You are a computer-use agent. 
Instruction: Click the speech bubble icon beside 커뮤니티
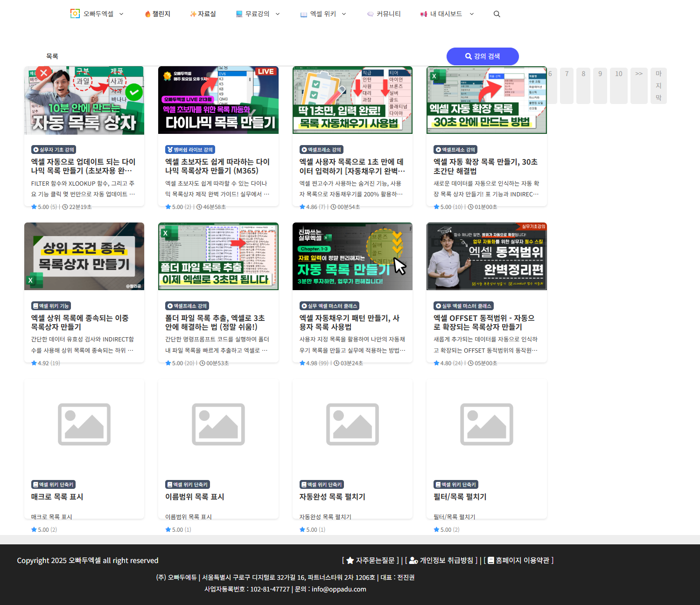370,14
